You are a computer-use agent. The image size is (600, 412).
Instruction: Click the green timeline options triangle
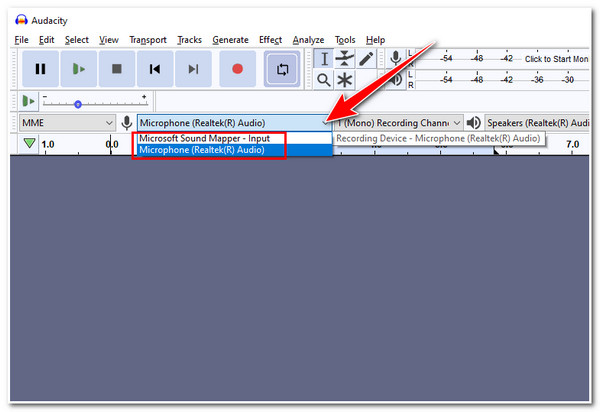click(x=29, y=143)
